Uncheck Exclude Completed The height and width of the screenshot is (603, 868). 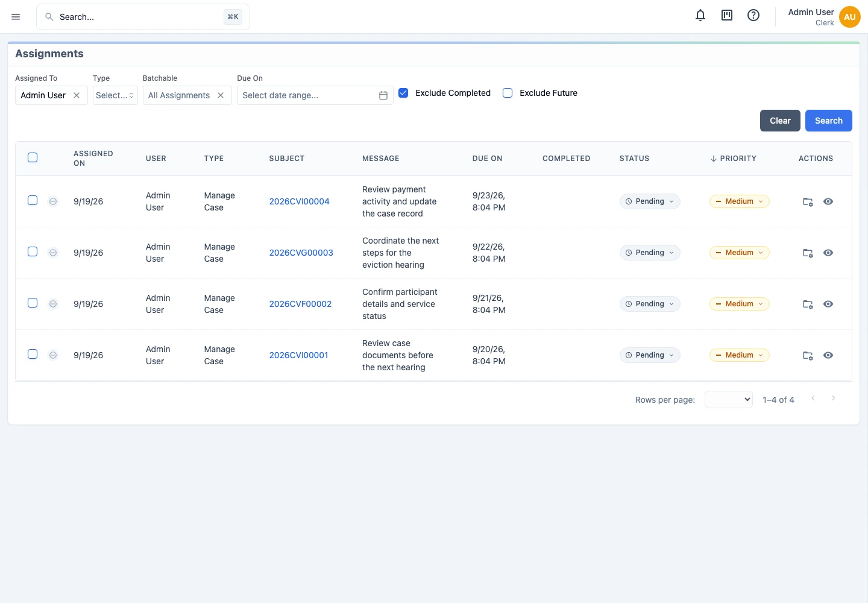point(404,93)
